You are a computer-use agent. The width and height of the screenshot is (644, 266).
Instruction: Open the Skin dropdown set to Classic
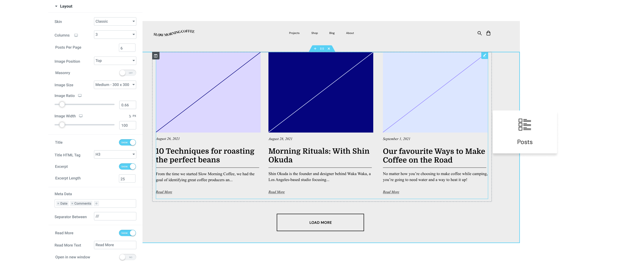pyautogui.click(x=115, y=21)
